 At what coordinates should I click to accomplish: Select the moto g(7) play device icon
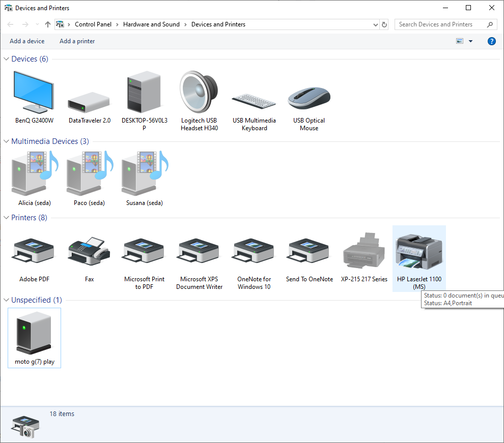pyautogui.click(x=34, y=333)
